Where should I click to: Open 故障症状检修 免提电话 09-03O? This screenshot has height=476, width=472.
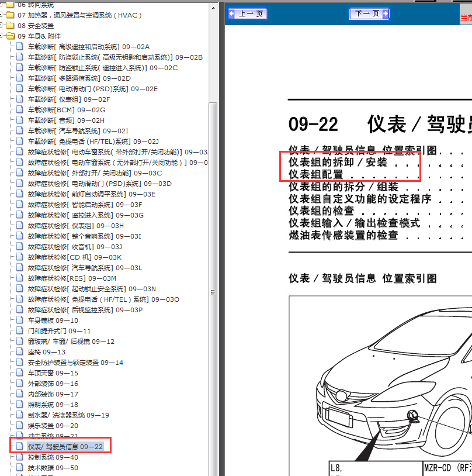pyautogui.click(x=104, y=299)
